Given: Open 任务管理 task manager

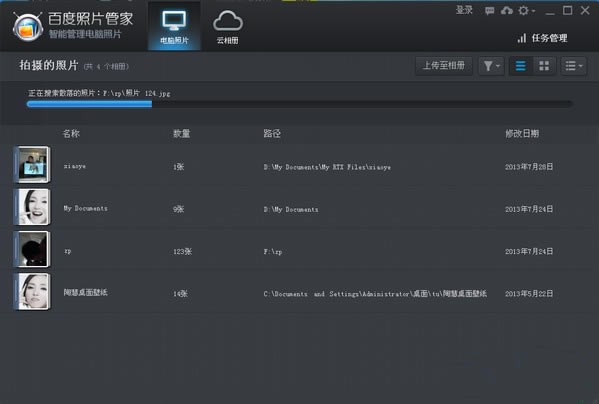Looking at the screenshot, I should pos(542,38).
